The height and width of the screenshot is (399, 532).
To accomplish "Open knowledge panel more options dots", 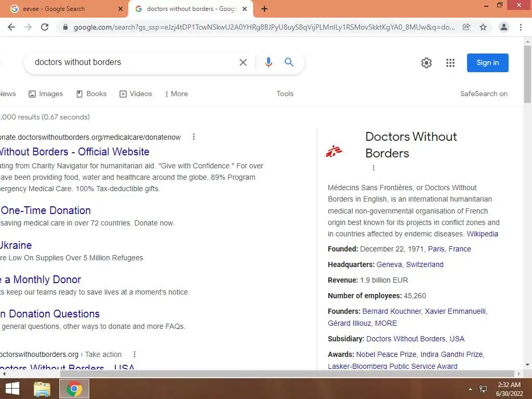I will [x=373, y=168].
